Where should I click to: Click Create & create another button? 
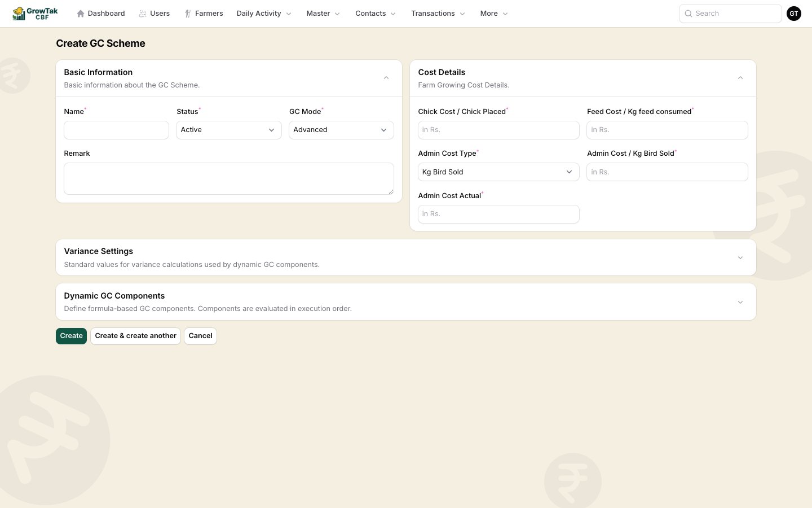pyautogui.click(x=135, y=336)
